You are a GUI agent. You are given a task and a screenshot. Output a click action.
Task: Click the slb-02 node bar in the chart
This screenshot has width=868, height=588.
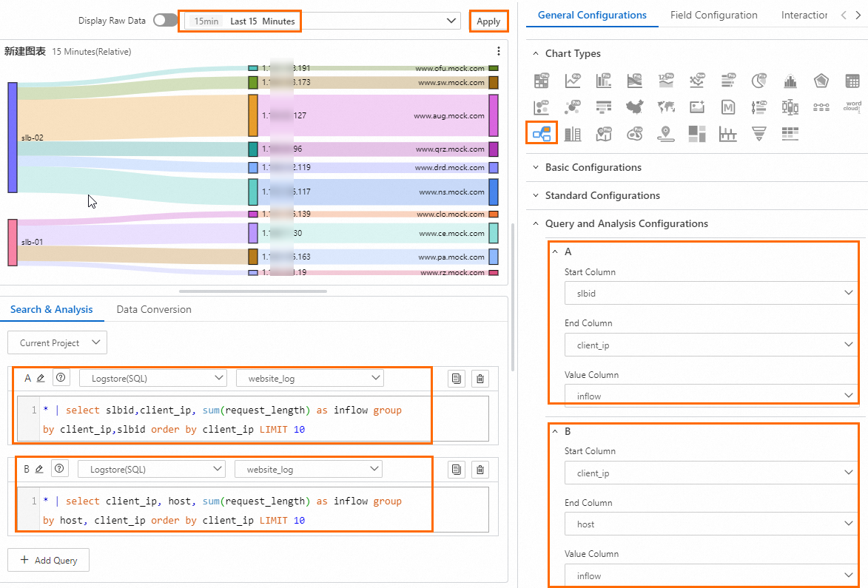click(12, 138)
